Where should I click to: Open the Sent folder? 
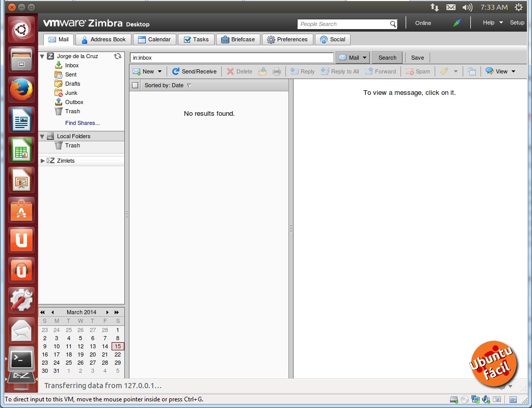(70, 74)
